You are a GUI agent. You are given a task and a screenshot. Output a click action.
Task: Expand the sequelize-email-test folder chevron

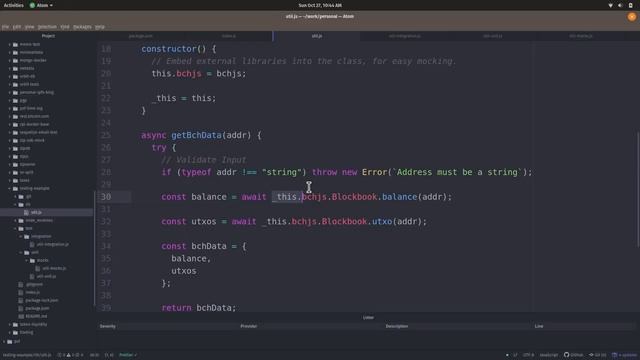(10, 132)
